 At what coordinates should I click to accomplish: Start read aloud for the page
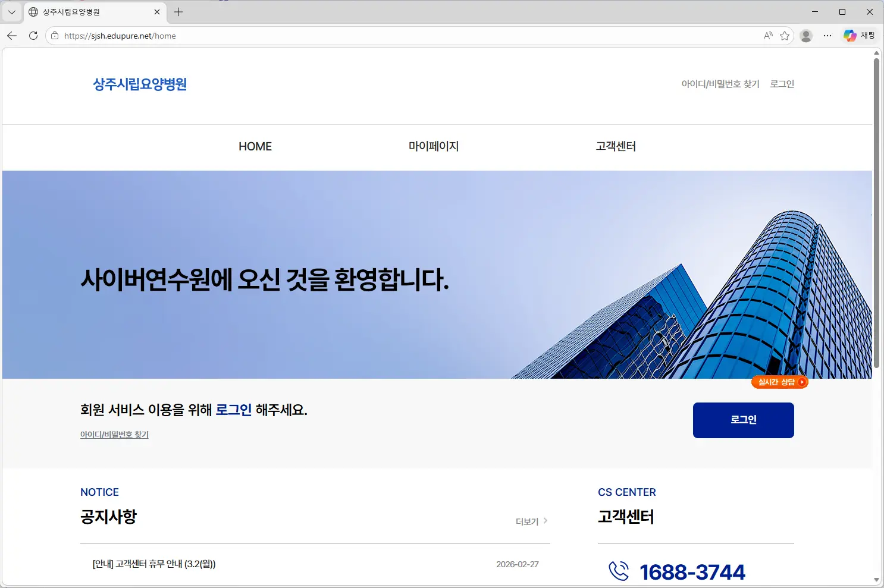coord(767,36)
